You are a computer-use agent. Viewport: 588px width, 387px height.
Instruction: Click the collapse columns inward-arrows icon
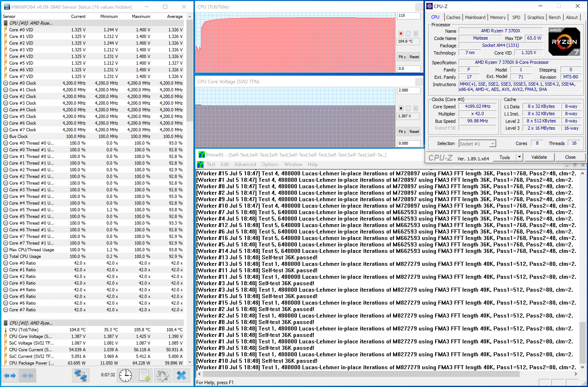(x=27, y=376)
